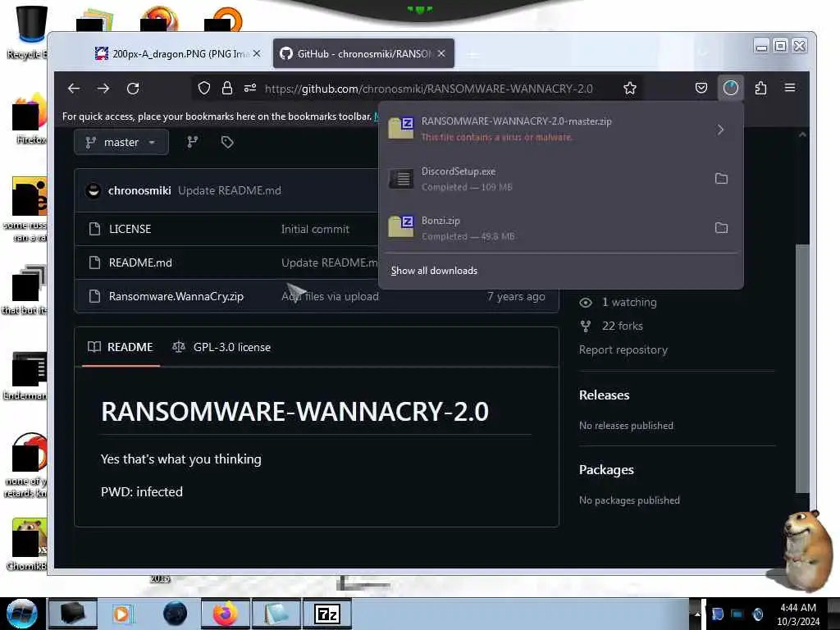Open the Bonzi.zip download
This screenshot has width=840, height=630.
[x=543, y=228]
